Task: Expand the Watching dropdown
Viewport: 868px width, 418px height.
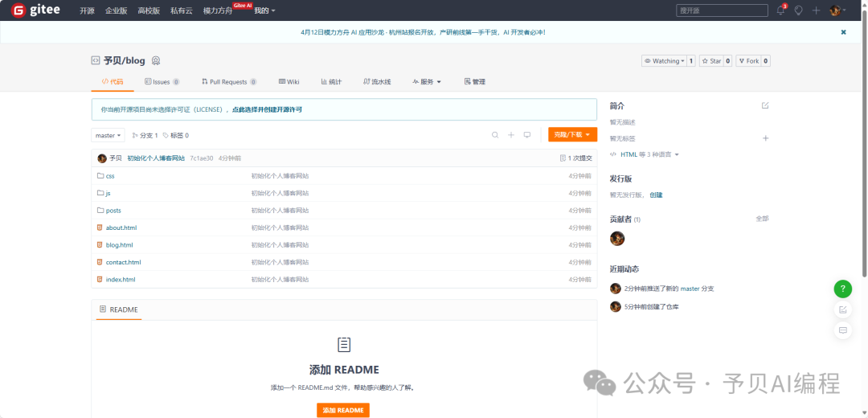Action: click(664, 61)
